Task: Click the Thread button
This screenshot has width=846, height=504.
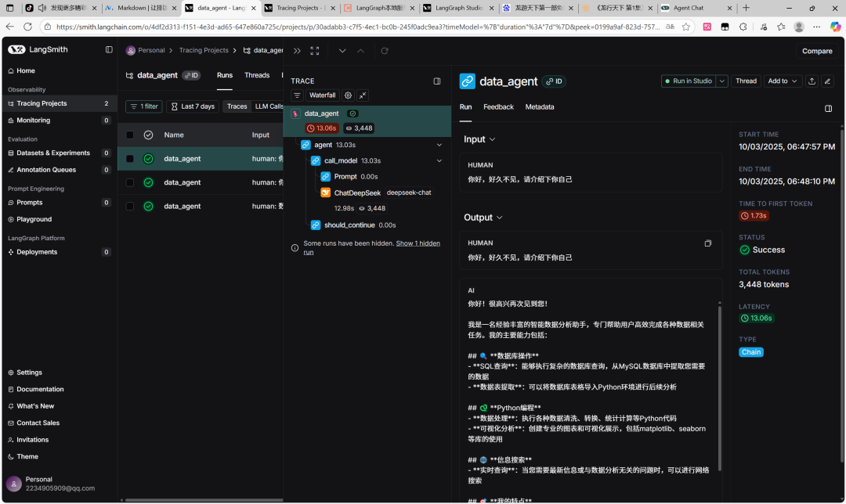Action: [746, 81]
